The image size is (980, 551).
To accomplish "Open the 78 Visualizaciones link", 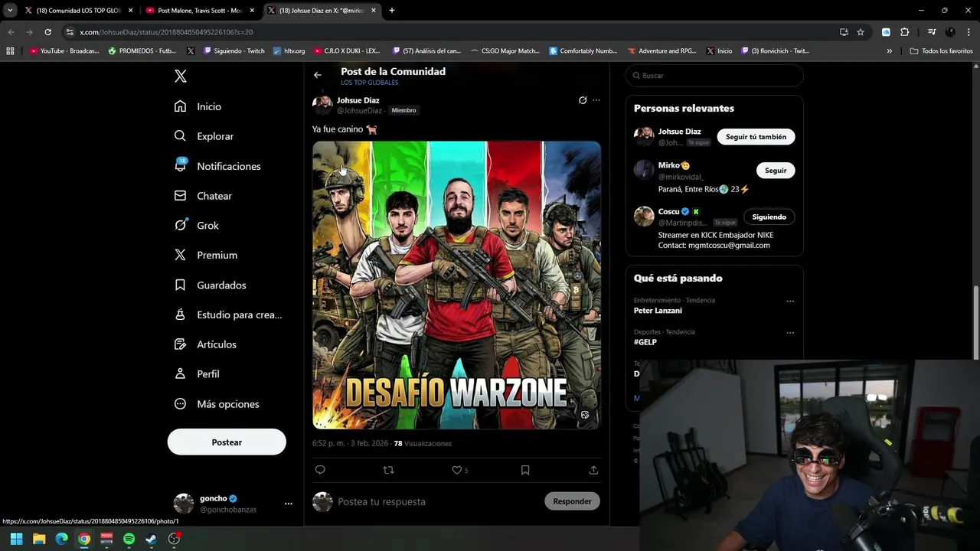I will point(423,444).
